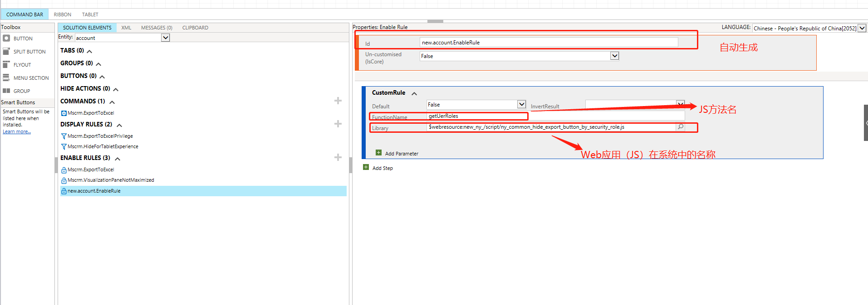Click the Mscrm.HideForTabletExperience filter icon
The image size is (868, 305).
64,147
